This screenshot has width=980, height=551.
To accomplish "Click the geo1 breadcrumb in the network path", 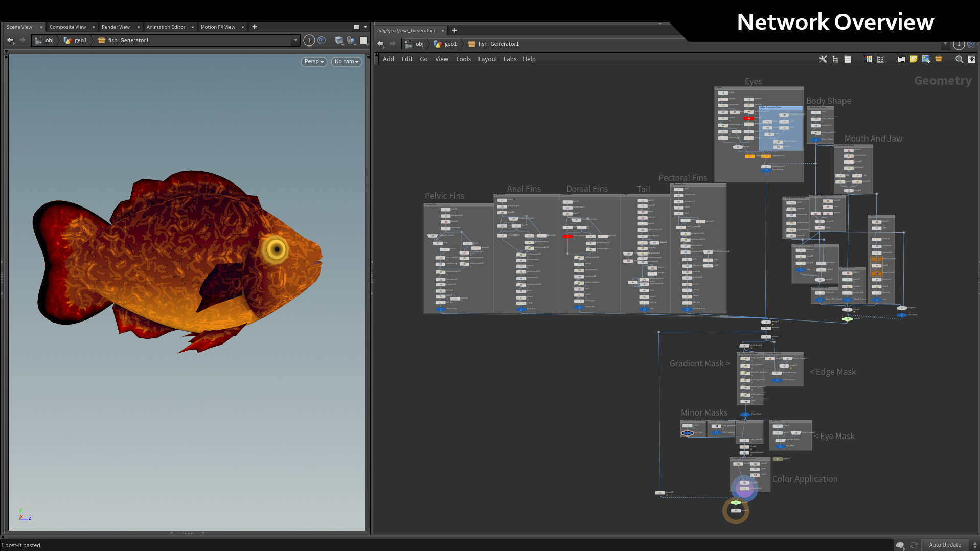I will [450, 44].
